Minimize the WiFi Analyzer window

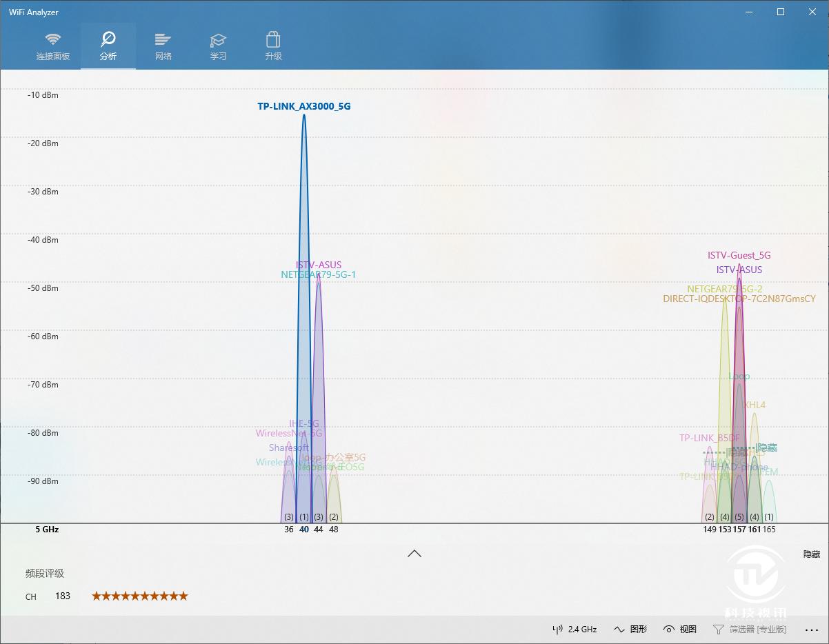749,12
